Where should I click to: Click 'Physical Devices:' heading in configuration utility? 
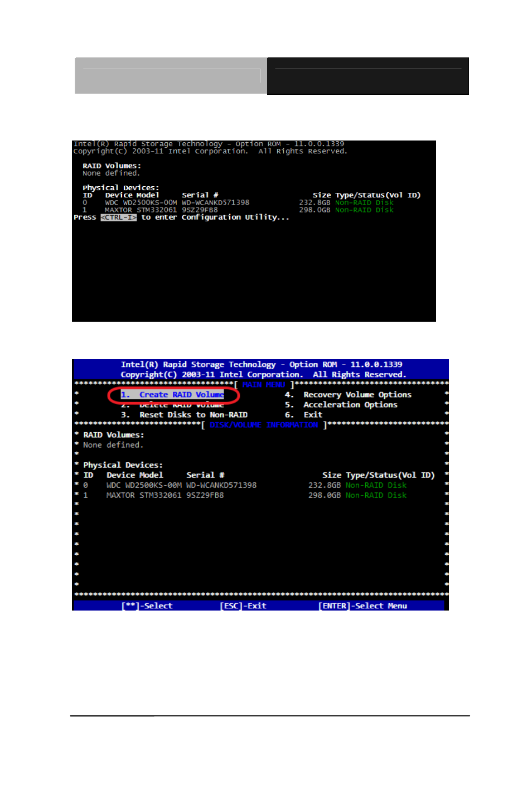(x=123, y=465)
